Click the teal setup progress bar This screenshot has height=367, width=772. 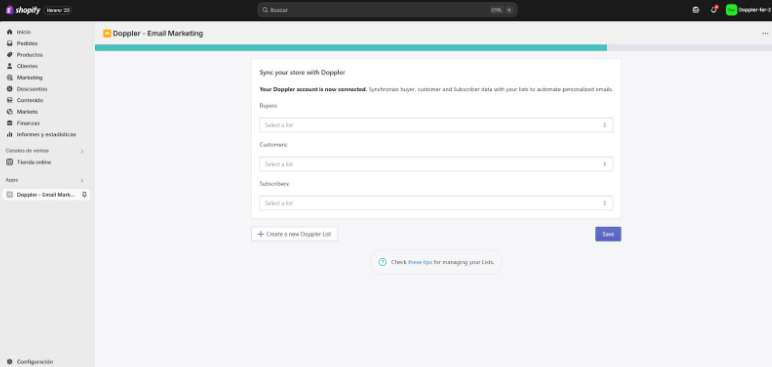coord(351,48)
